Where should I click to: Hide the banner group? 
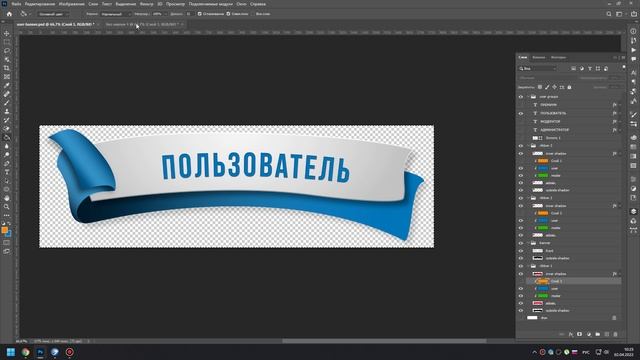click(521, 243)
